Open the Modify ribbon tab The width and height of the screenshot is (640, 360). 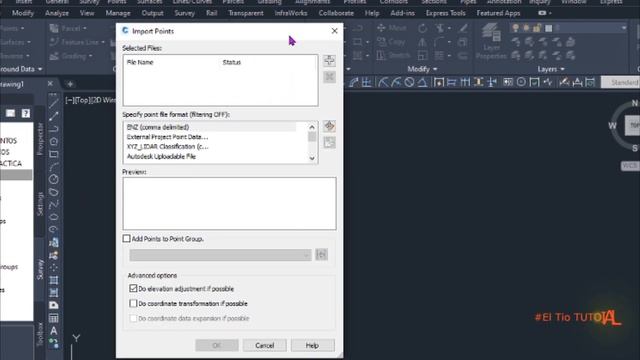[x=23, y=13]
